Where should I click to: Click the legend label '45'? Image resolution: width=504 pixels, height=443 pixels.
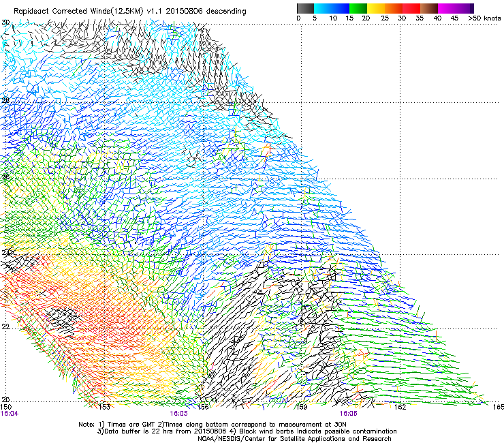click(454, 18)
